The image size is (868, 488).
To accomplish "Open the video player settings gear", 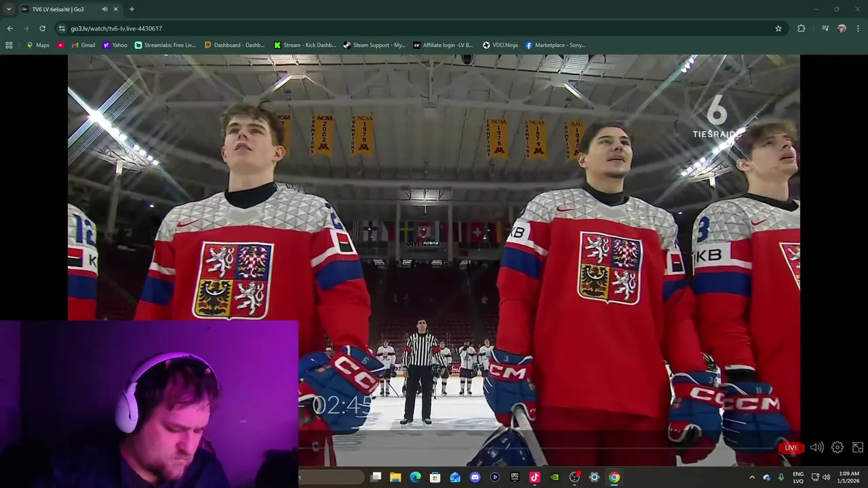I will [837, 447].
